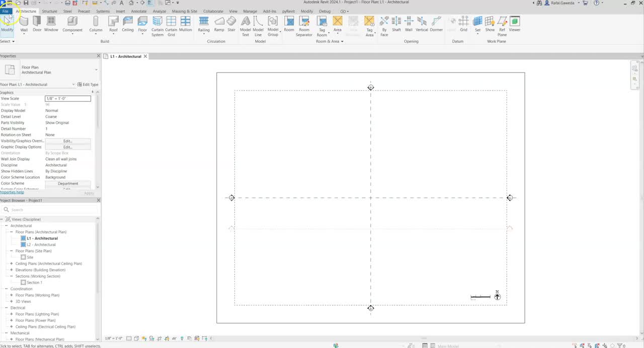The width and height of the screenshot is (644, 348).
Task: Select the Ramp tool
Action: [x=219, y=24]
